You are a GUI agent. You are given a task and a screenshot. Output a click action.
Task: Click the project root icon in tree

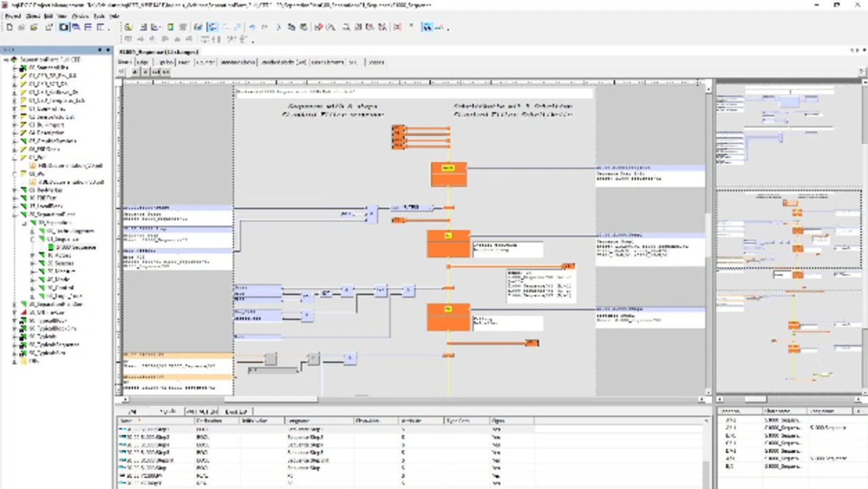tap(14, 60)
